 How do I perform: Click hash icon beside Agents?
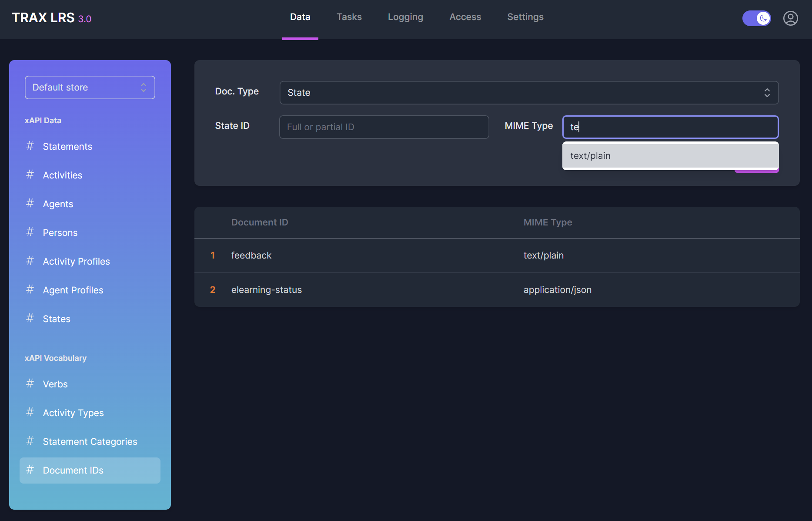[30, 203]
